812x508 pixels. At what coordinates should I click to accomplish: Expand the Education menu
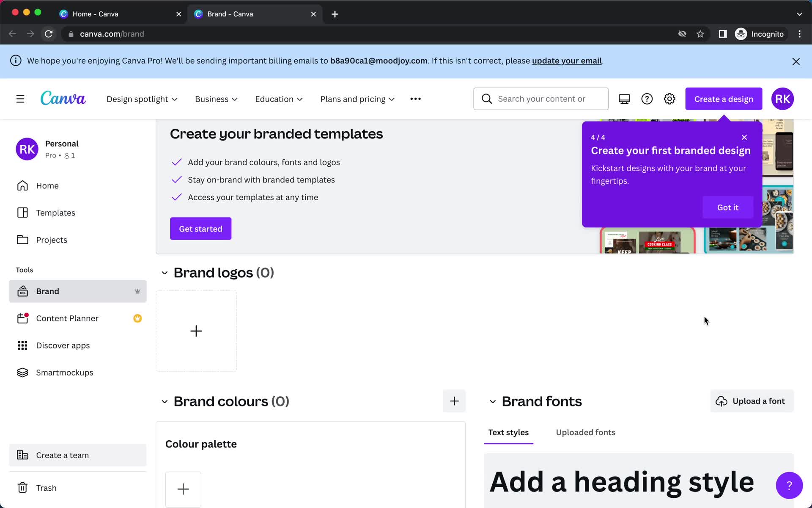(x=279, y=99)
